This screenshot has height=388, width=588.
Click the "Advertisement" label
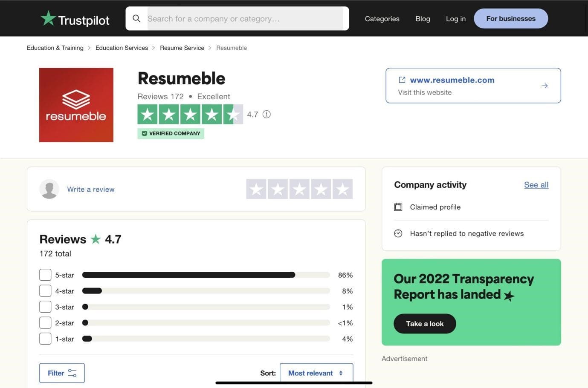tap(404, 359)
